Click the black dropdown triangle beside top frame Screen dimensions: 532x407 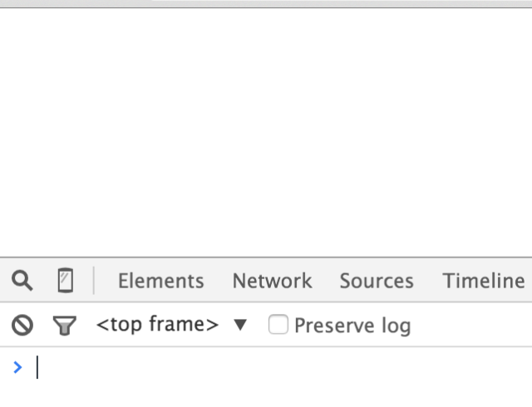pyautogui.click(x=240, y=325)
